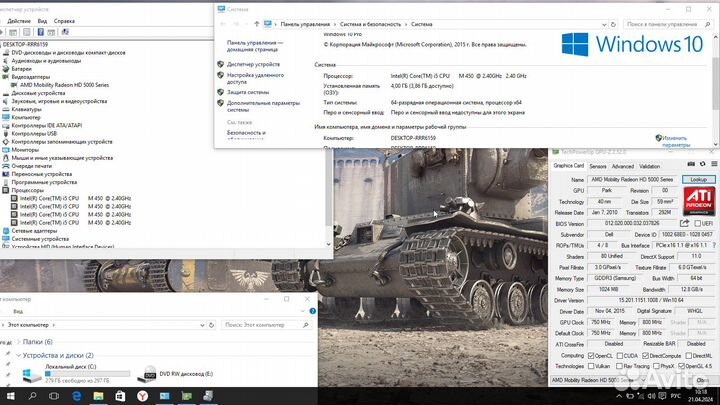Click Lookup button in GPU-Z
Screen dimensions: 720x405
click(698, 180)
